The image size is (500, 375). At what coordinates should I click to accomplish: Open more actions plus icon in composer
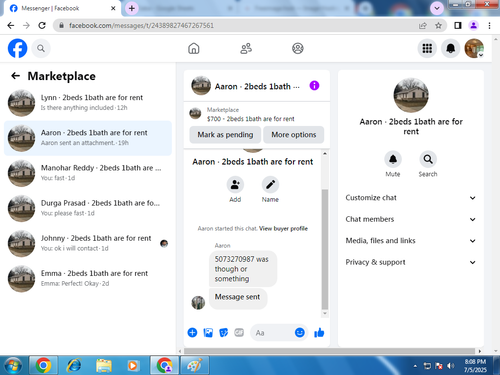[192, 332]
